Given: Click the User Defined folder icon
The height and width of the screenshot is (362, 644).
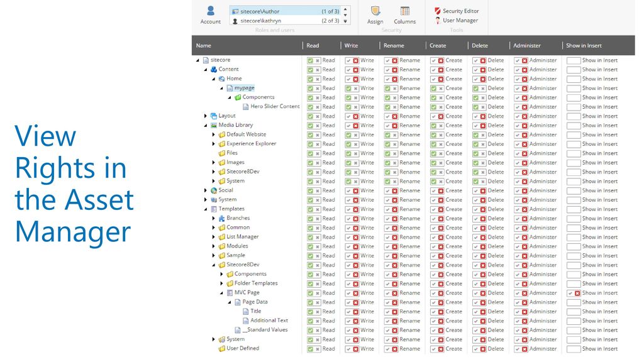Looking at the screenshot, I should 222,348.
